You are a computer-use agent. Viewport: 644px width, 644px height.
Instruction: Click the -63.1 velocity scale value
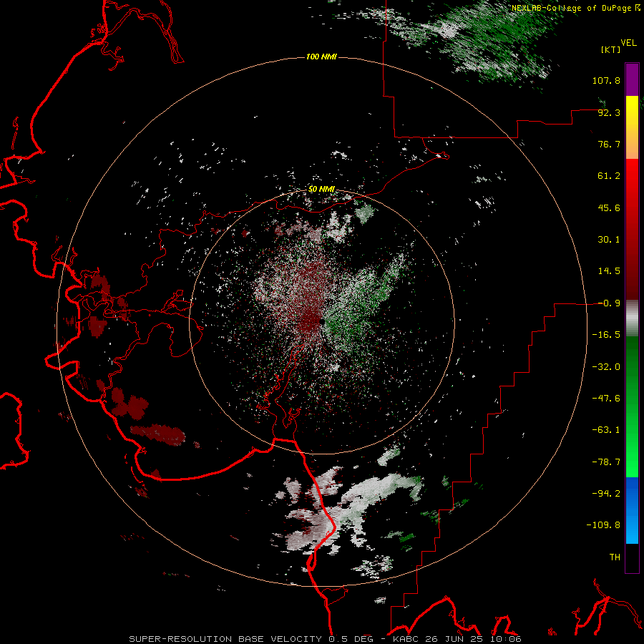tap(606, 430)
